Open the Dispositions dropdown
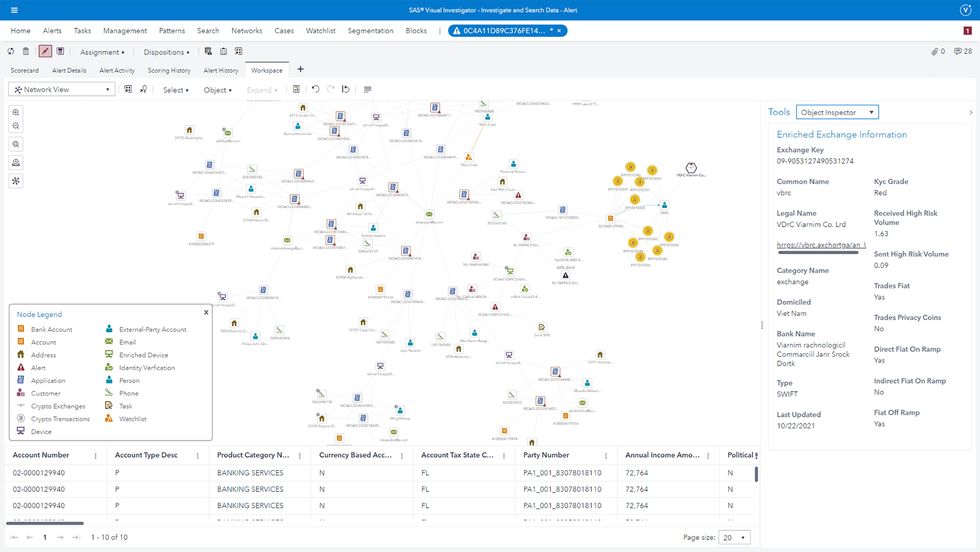Screen dimensions: 980x552 (x=167, y=52)
